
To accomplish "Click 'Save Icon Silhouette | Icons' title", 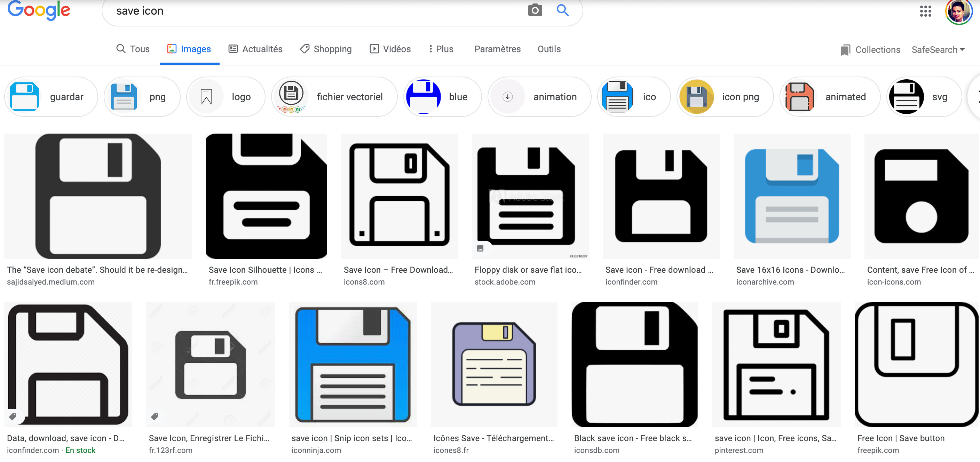I will [265, 270].
